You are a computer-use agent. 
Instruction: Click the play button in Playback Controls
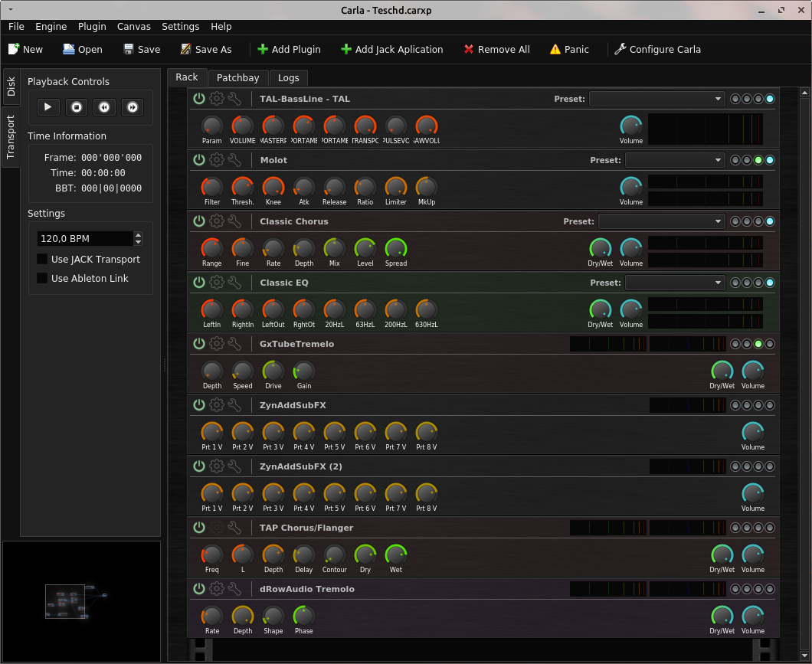[48, 107]
